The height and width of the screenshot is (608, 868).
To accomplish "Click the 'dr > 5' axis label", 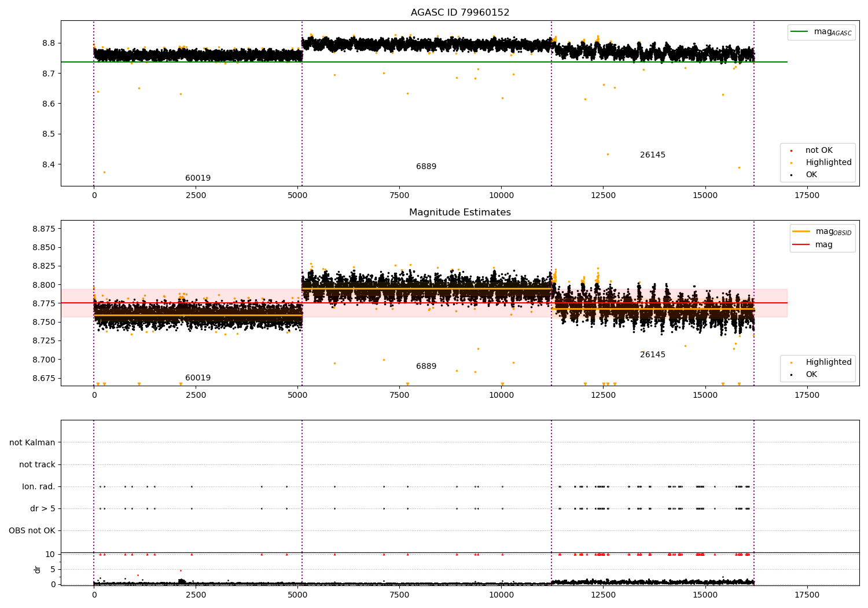I will click(x=43, y=509).
